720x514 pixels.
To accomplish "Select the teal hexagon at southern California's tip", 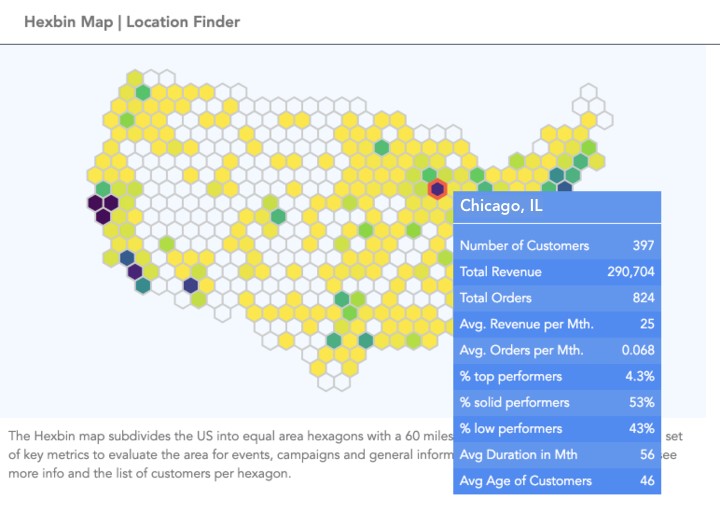I will point(143,285).
